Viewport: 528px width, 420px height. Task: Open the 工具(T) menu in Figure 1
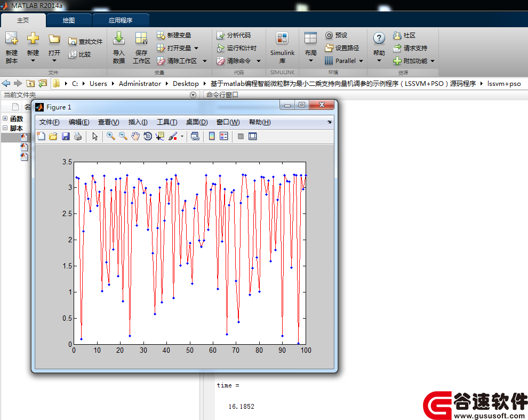[167, 122]
